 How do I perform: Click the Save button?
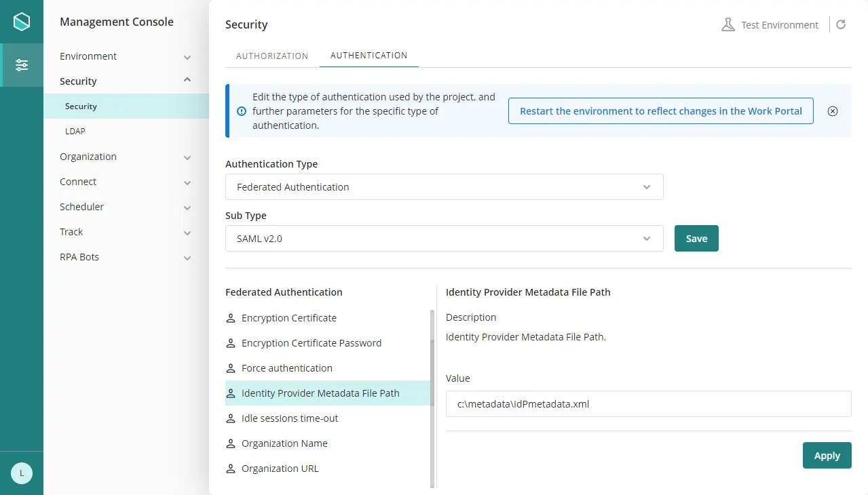696,239
